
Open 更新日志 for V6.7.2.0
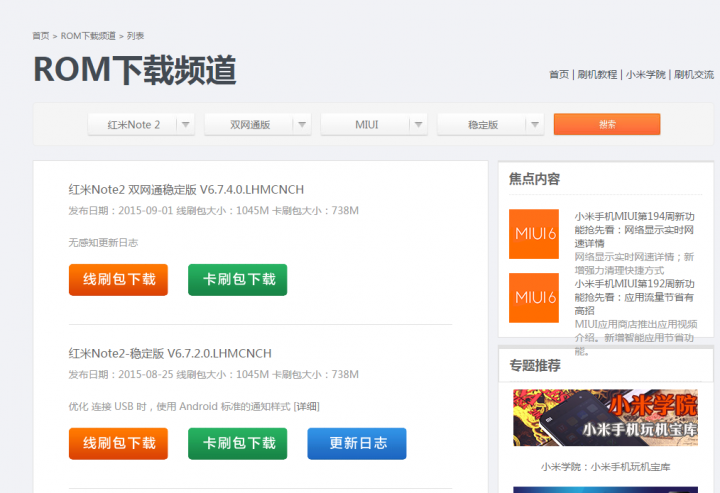point(357,443)
